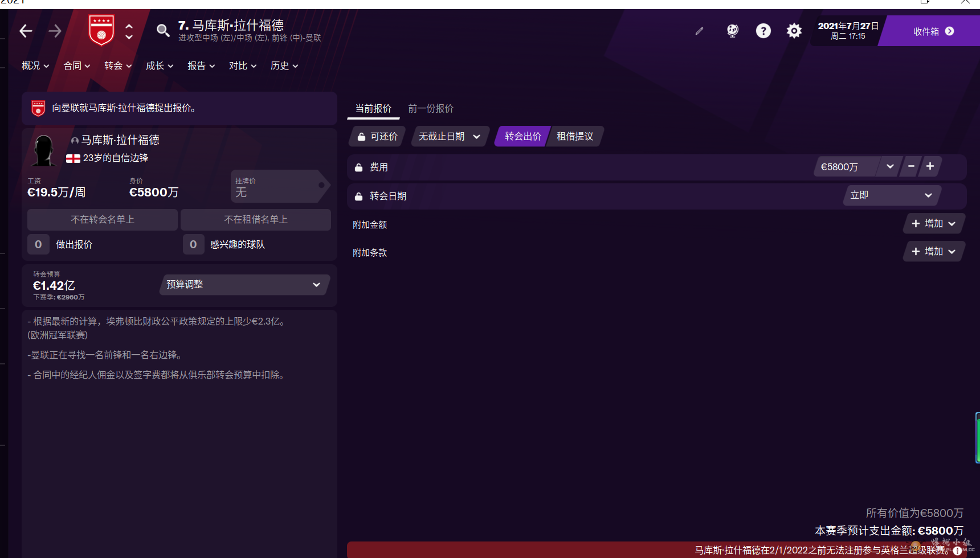980x558 pixels.
Task: Go forward using the right arrow
Action: click(55, 31)
